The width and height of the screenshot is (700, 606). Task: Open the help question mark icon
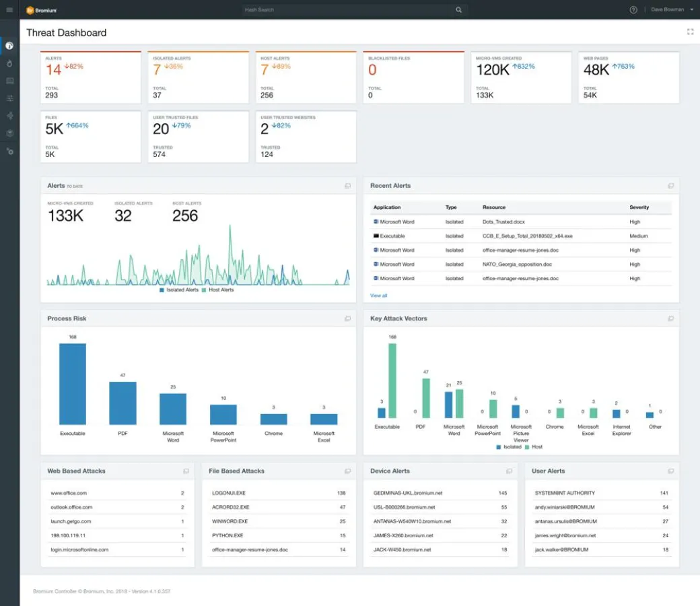pyautogui.click(x=633, y=10)
